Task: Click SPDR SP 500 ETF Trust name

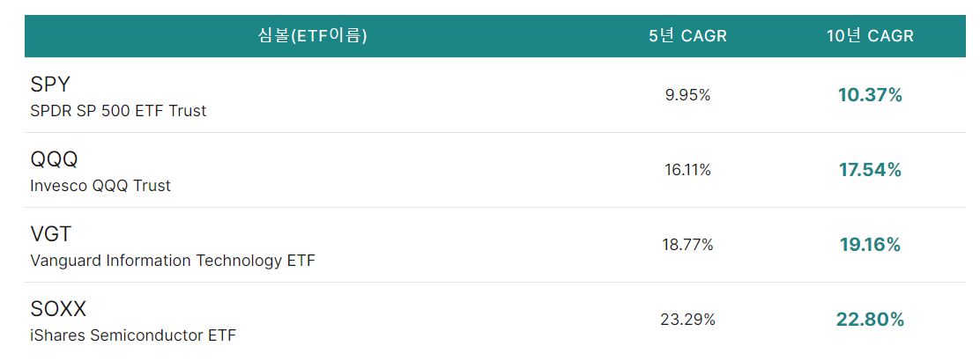Action: pyautogui.click(x=118, y=111)
